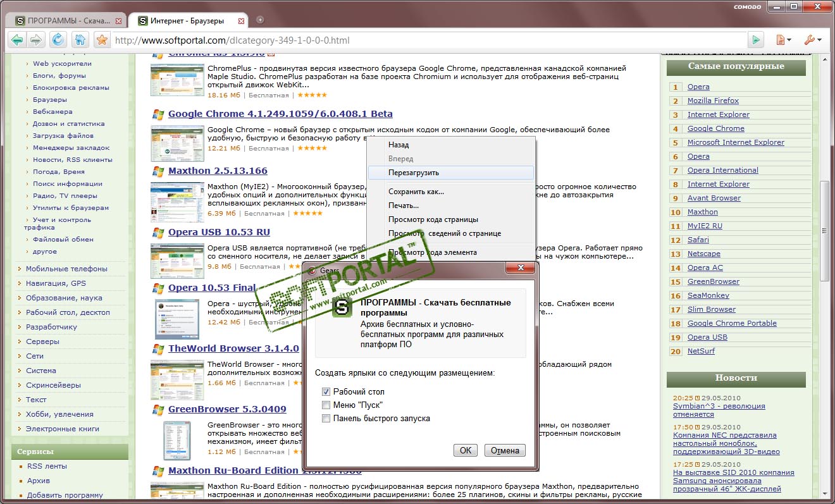Open 'Скринсейверы' category in sidebar
Image resolution: width=835 pixels, height=504 pixels.
pyautogui.click(x=53, y=385)
